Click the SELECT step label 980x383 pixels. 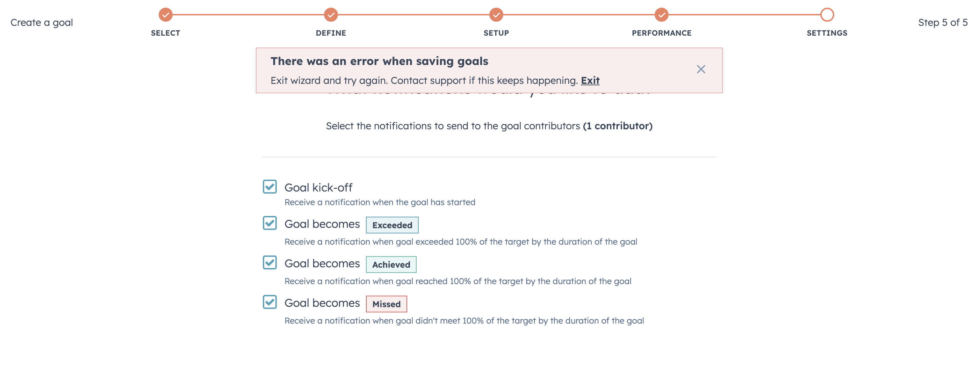pos(166,33)
